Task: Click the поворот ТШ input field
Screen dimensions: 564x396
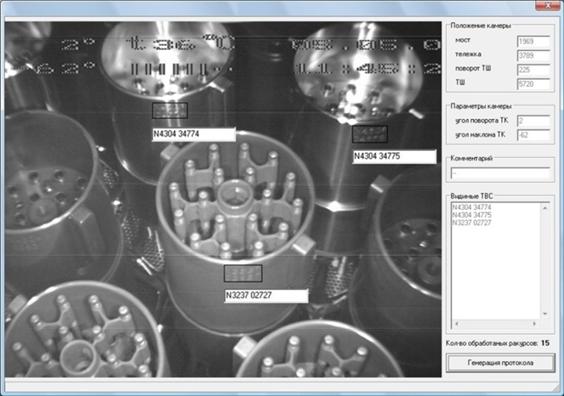Action: coord(533,70)
